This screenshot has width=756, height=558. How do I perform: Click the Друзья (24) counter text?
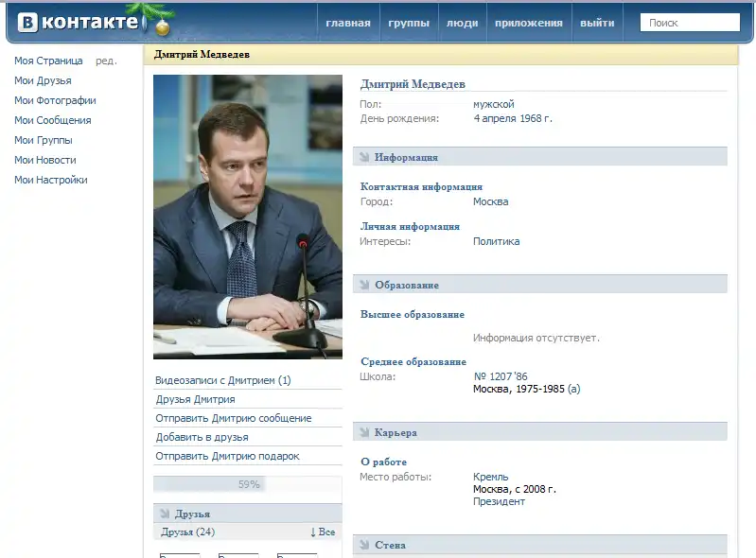[188, 532]
